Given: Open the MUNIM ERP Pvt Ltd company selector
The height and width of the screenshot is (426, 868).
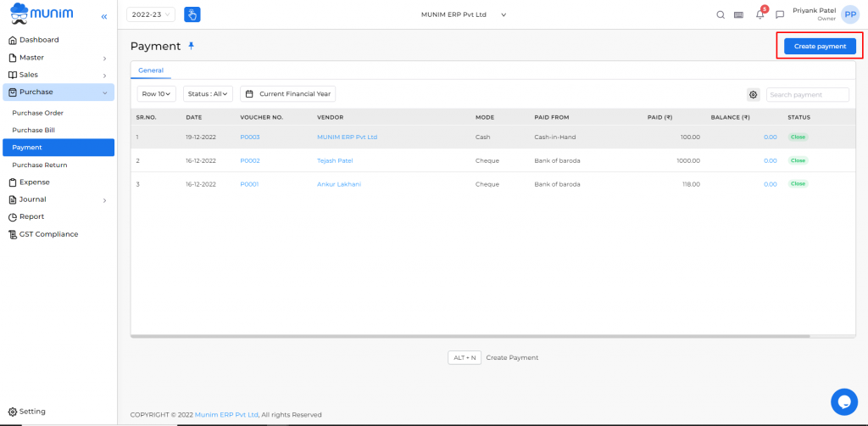Looking at the screenshot, I should [463, 14].
